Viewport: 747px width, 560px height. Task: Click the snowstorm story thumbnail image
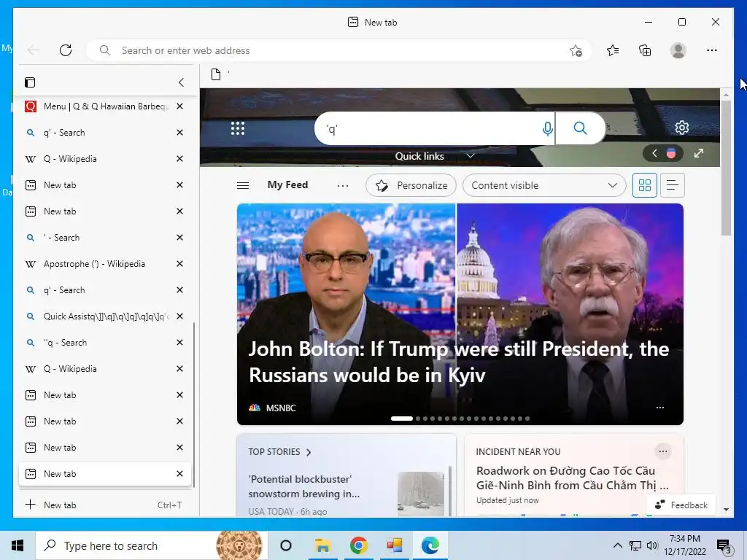tap(421, 494)
